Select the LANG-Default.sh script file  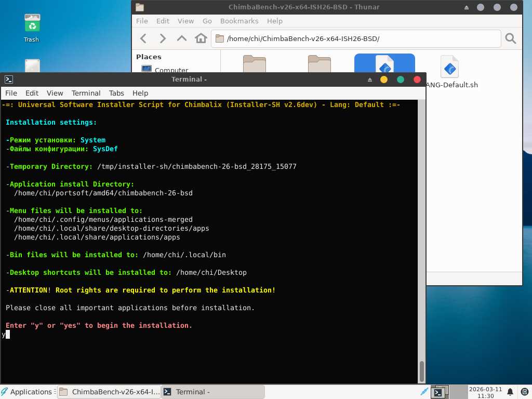pos(449,68)
